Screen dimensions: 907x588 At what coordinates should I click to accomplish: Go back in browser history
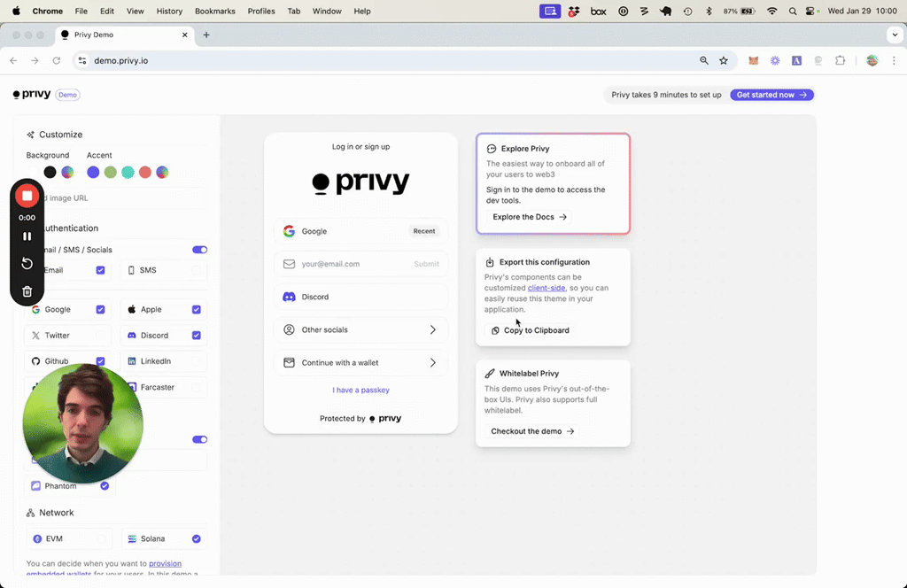coord(13,60)
